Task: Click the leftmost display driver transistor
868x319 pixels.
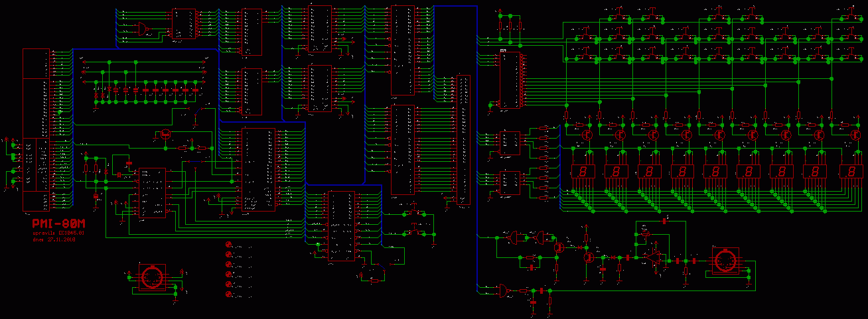Action: pyautogui.click(x=587, y=133)
